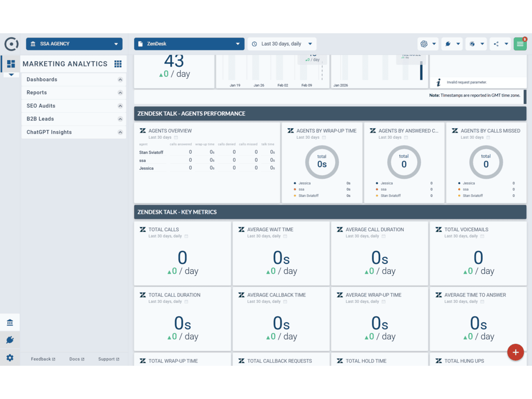
Task: Open the SSA AGENCY dropdown
Action: tap(74, 44)
